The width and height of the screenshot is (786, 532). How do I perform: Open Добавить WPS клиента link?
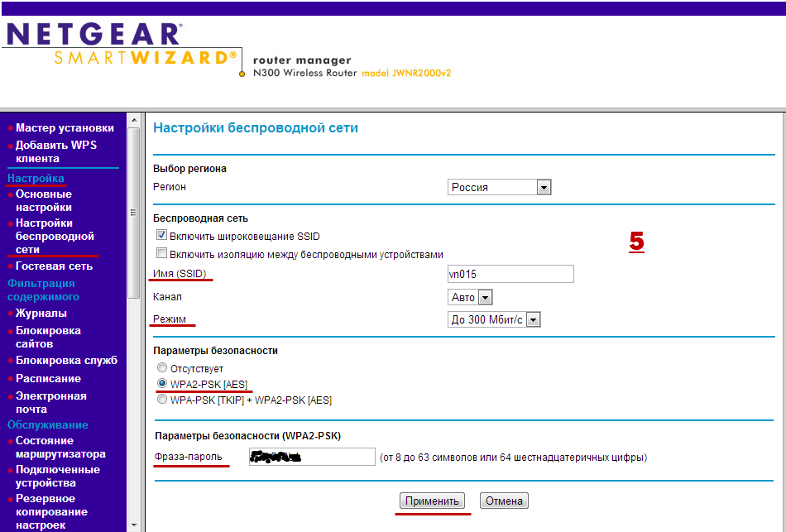pos(56,152)
